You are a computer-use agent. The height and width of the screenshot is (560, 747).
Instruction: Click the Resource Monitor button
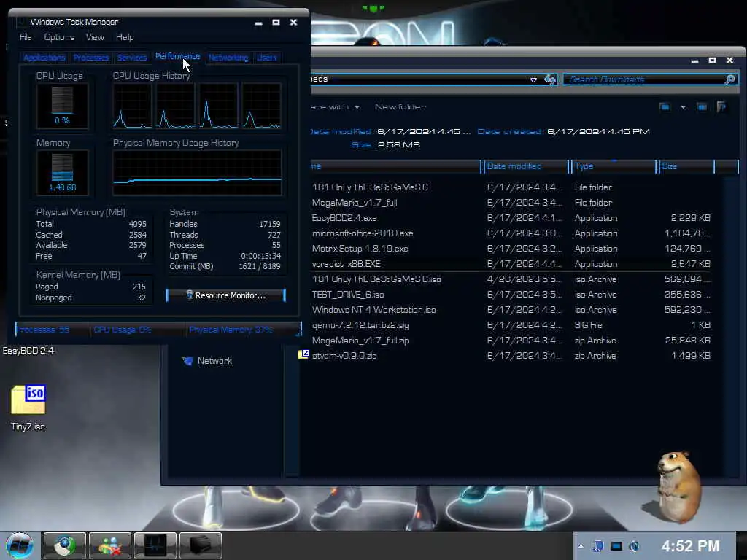click(x=226, y=295)
